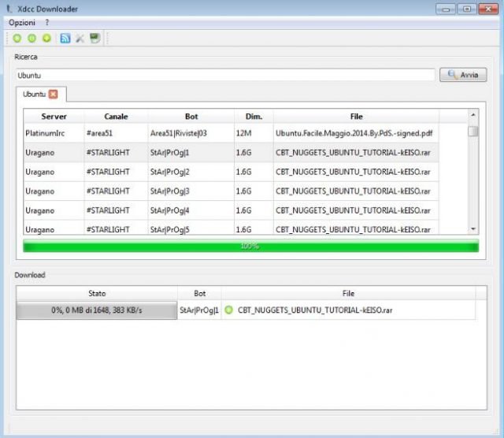Image resolution: width=504 pixels, height=438 pixels.
Task: Click the green pause-style circle toolbar icon
Action: (x=31, y=39)
